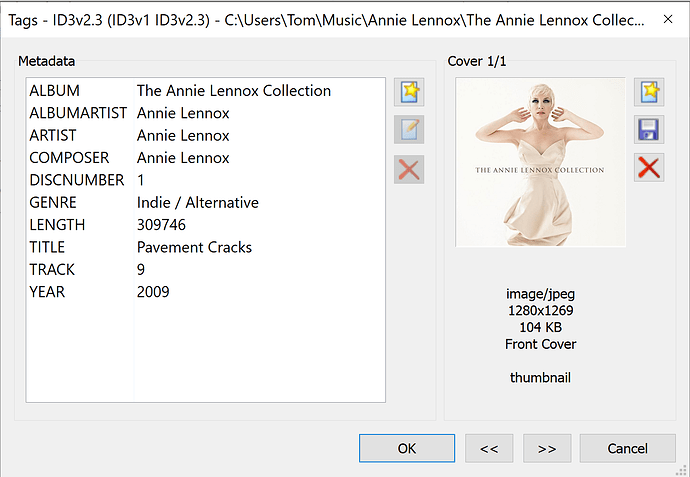The image size is (690, 477).
Task: Click the '104 KB' cover size text
Action: pos(540,327)
